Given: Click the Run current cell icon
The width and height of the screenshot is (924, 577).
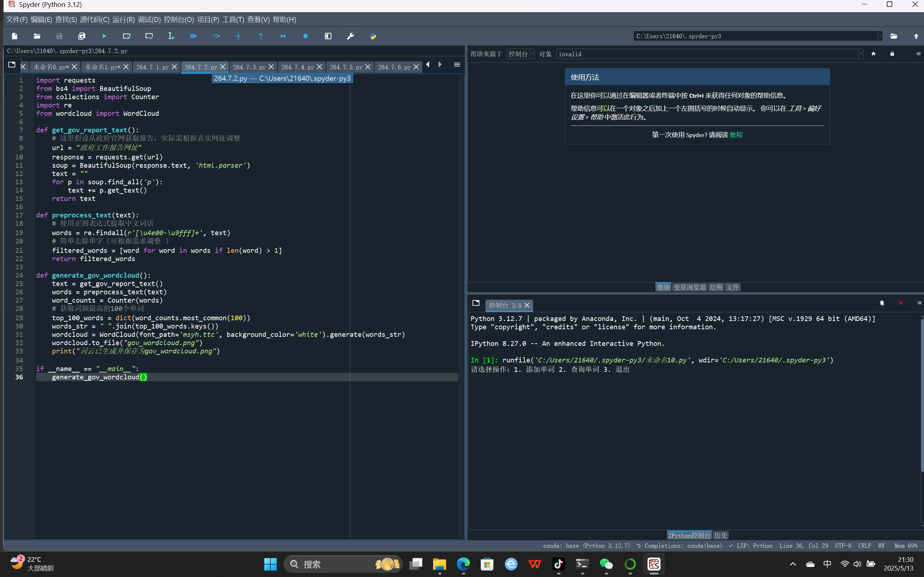Looking at the screenshot, I should [x=126, y=36].
